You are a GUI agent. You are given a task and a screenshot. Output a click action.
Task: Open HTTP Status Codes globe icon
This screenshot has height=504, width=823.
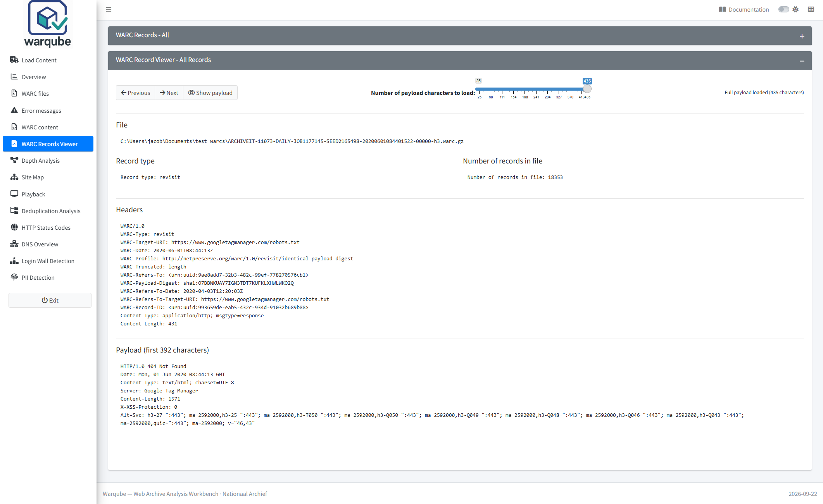pos(14,227)
